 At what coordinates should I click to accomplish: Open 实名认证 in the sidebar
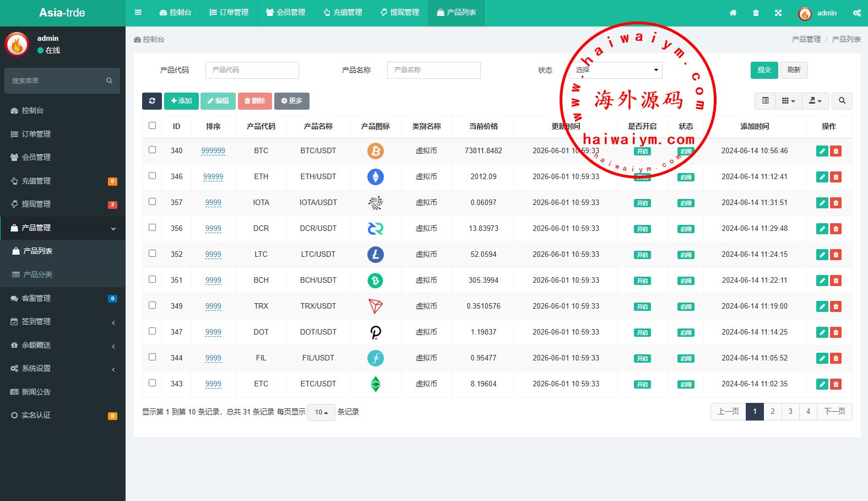63,416
